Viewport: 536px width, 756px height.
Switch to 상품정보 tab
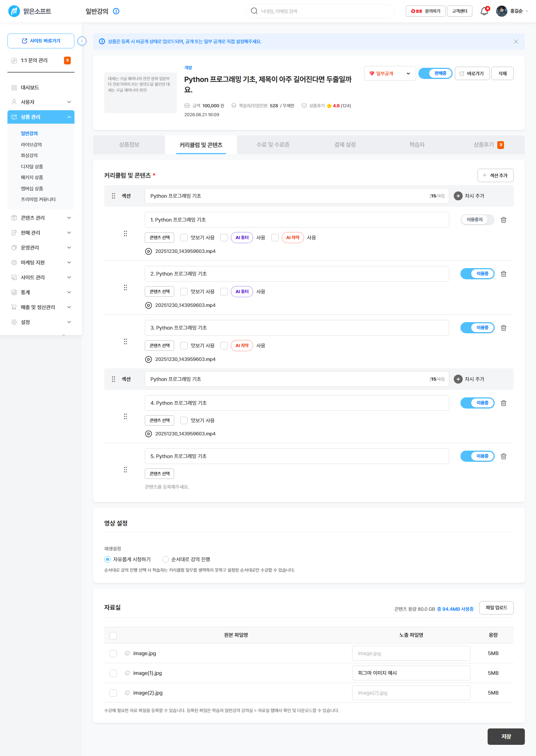point(129,145)
